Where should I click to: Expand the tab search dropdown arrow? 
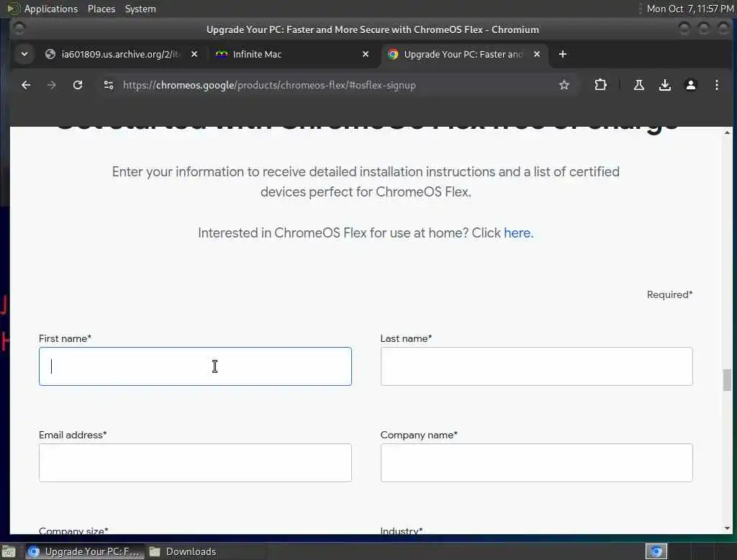(24, 54)
